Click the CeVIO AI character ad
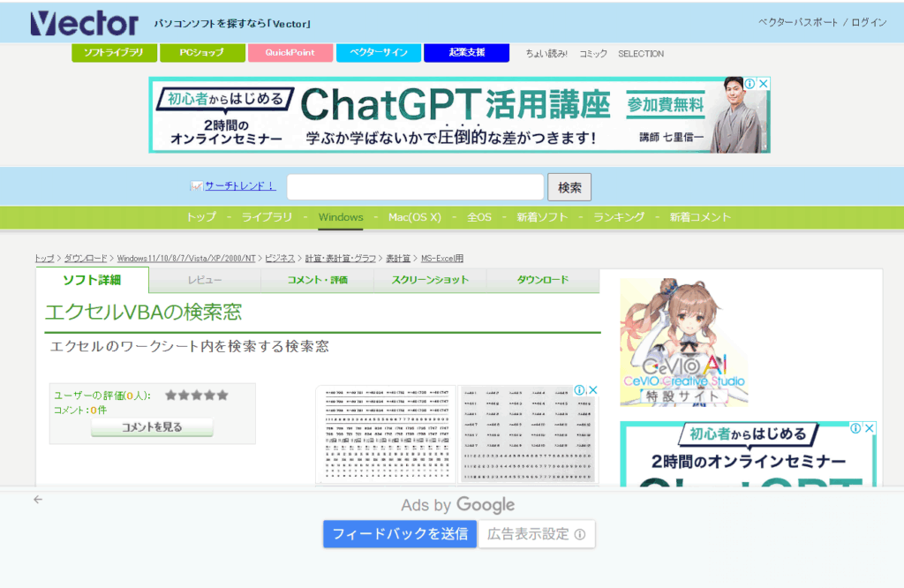The height and width of the screenshot is (588, 904). (684, 343)
